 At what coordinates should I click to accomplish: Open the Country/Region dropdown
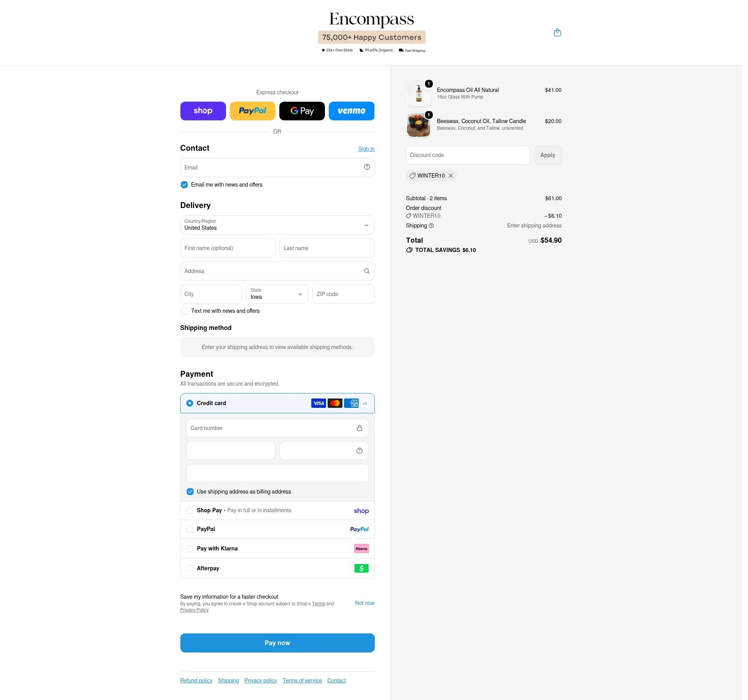pyautogui.click(x=277, y=225)
